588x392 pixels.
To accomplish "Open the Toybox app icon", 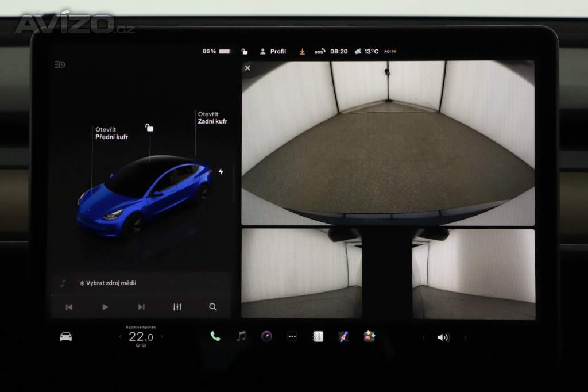I will click(369, 337).
